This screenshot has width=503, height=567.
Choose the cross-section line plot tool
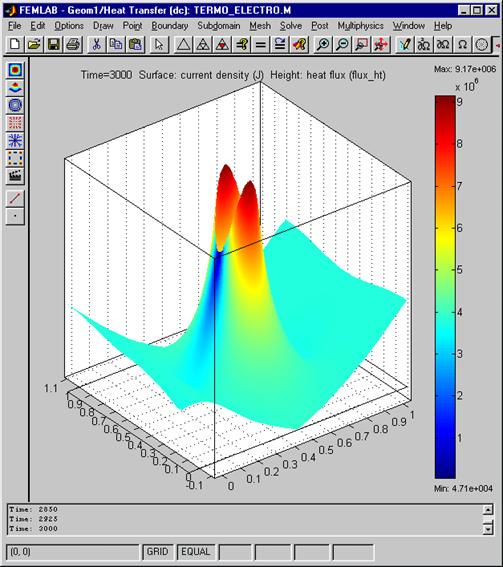[x=15, y=198]
